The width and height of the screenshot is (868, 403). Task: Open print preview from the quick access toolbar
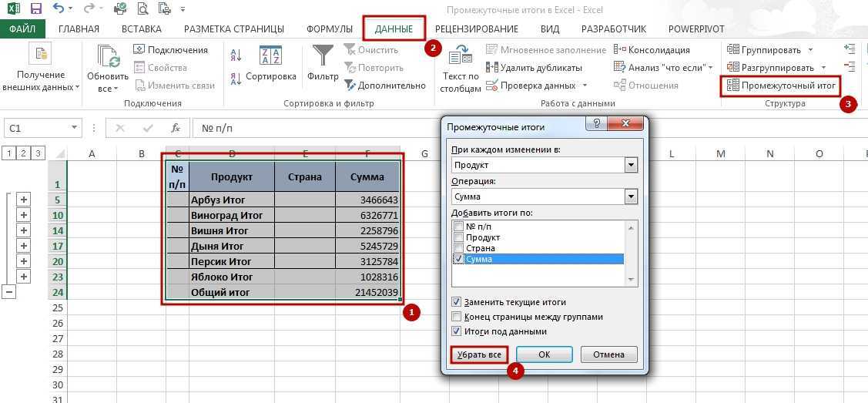click(142, 8)
